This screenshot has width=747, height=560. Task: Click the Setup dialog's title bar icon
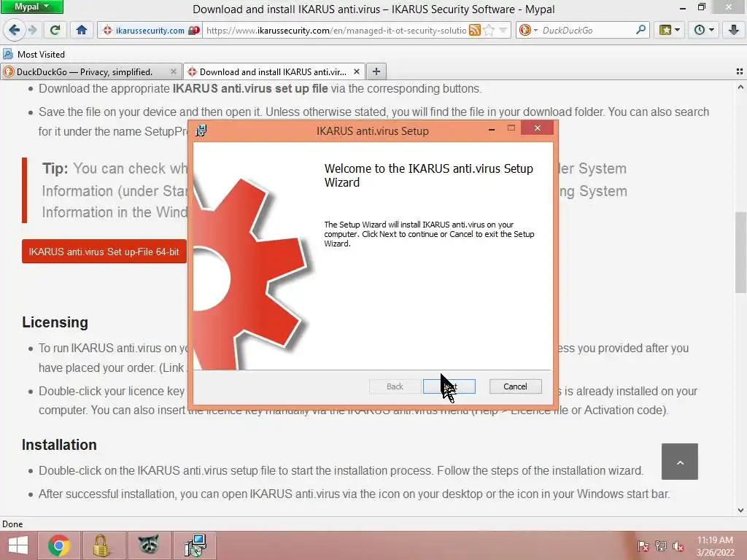[201, 131]
